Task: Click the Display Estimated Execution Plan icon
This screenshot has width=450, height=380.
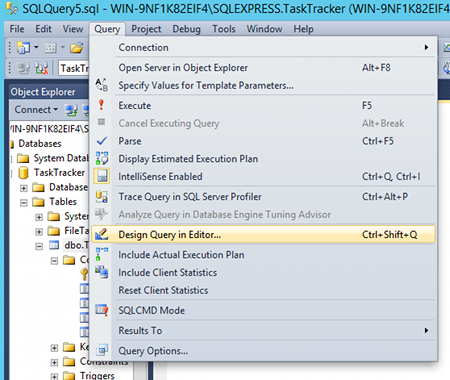Action: click(102, 158)
